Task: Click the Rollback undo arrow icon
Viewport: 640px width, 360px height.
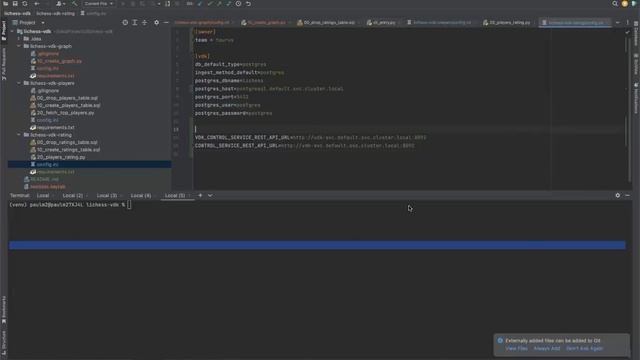Action: (x=248, y=4)
